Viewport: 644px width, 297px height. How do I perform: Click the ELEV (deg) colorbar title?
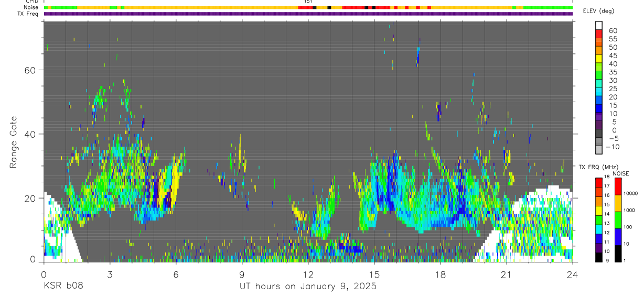coord(598,11)
